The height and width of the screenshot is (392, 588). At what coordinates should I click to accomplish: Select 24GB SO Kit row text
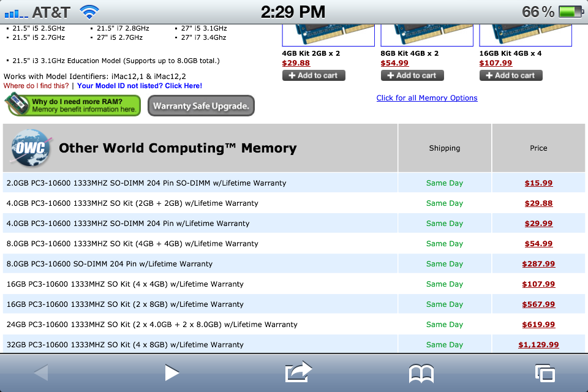[x=152, y=325]
